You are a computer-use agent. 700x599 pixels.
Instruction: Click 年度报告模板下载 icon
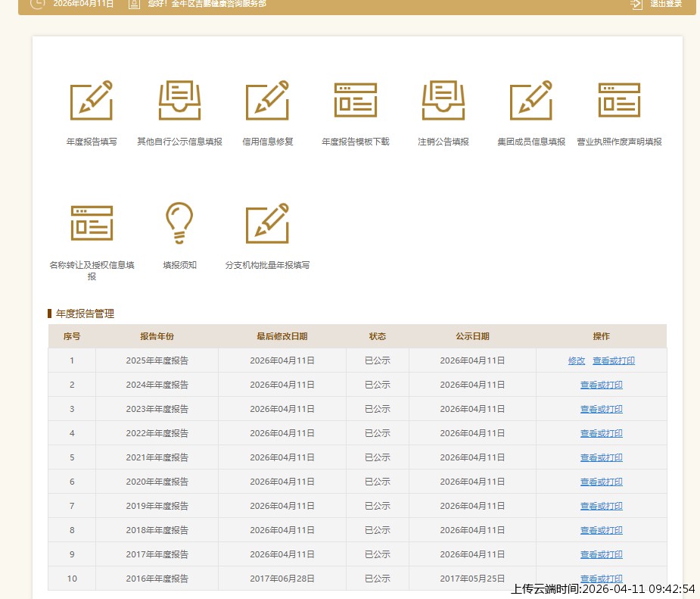point(356,101)
